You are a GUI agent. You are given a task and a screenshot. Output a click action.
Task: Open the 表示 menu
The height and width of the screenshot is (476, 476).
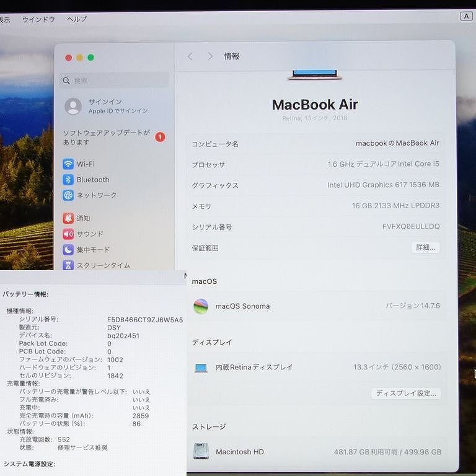[x=5, y=20]
